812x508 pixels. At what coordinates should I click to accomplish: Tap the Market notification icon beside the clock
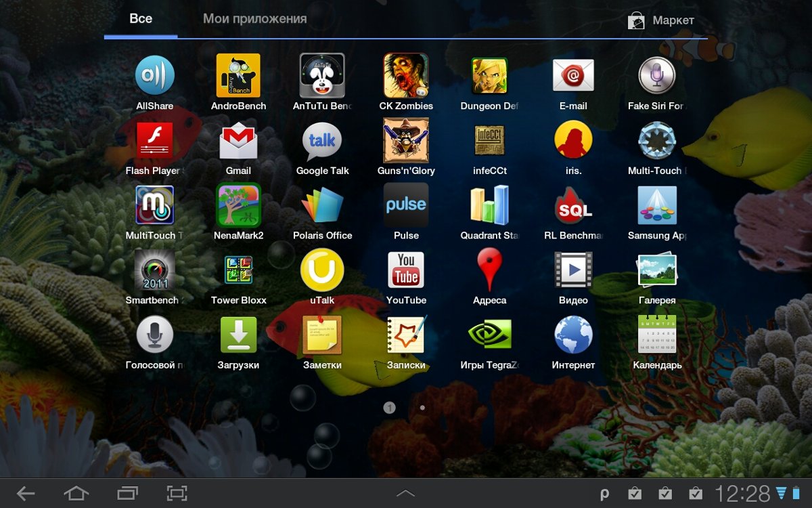click(696, 494)
